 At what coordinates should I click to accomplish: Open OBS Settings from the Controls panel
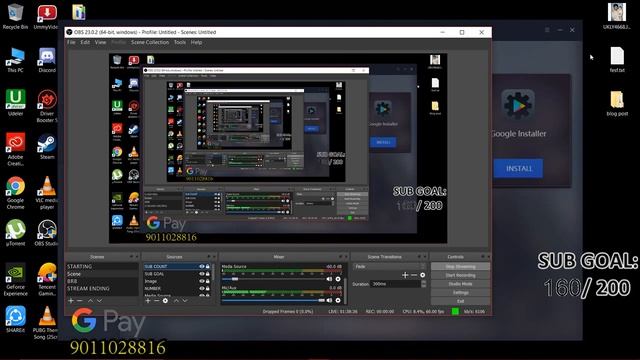coord(460,292)
